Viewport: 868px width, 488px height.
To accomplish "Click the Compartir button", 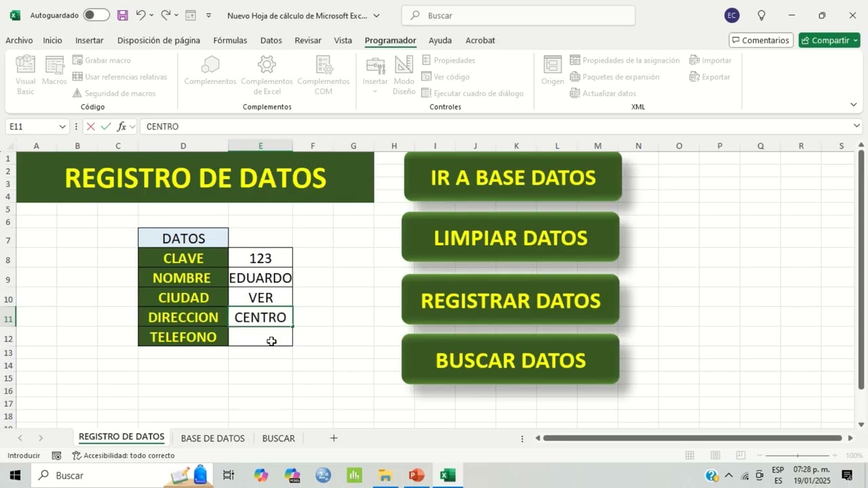I will [829, 41].
